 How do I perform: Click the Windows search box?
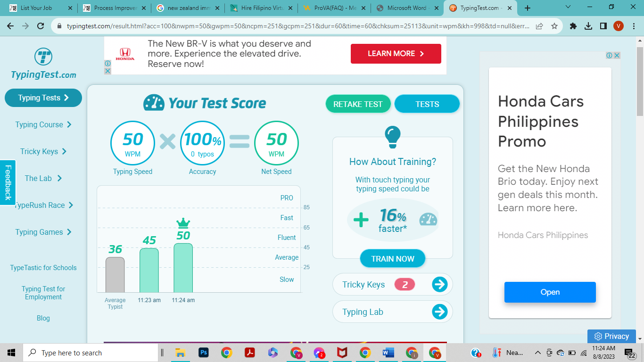(x=91, y=353)
